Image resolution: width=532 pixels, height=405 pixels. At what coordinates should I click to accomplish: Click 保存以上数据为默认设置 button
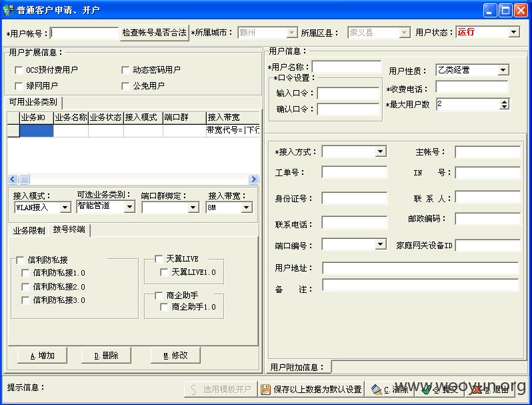click(x=311, y=390)
